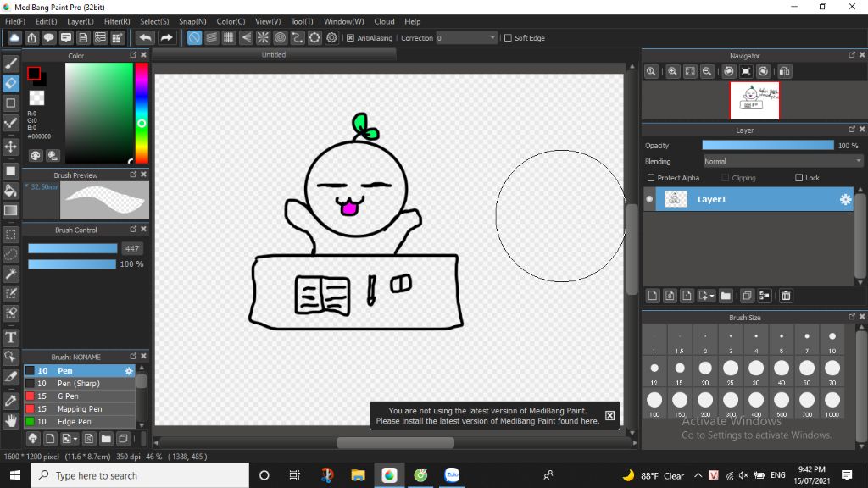
Task: Select the Gradient tool
Action: pyautogui.click(x=10, y=210)
